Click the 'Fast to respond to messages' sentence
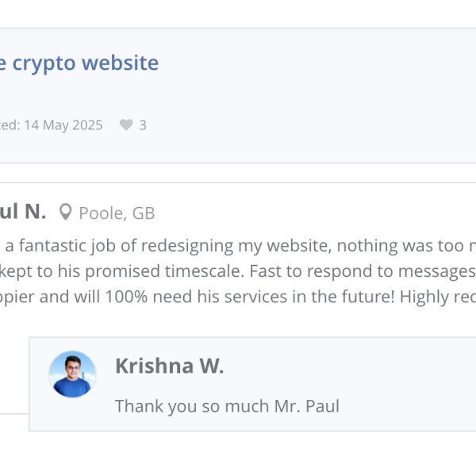This screenshot has width=476, height=476. click(361, 271)
